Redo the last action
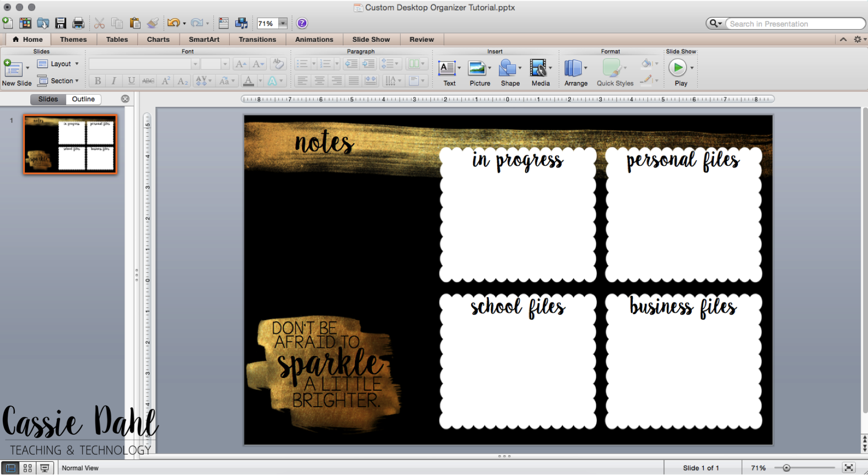Viewport: 868px width, 475px height. coord(197,23)
